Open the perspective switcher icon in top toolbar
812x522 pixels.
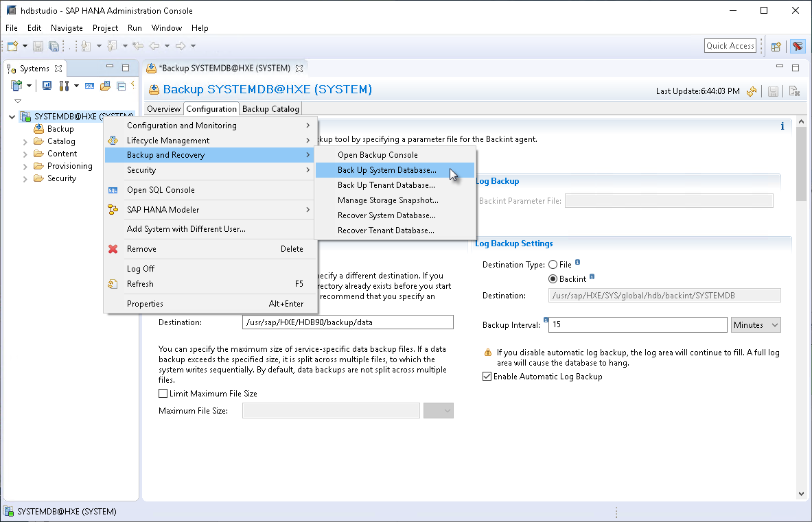point(775,46)
